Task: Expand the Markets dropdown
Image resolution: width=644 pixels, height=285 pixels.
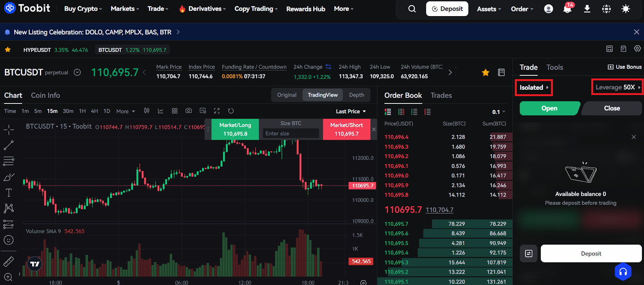Action: (x=125, y=9)
